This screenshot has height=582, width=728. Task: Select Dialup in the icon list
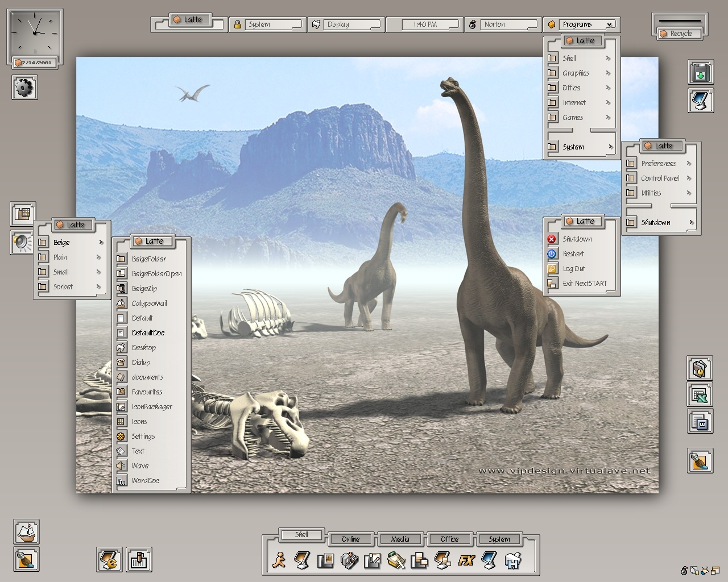[x=151, y=362]
